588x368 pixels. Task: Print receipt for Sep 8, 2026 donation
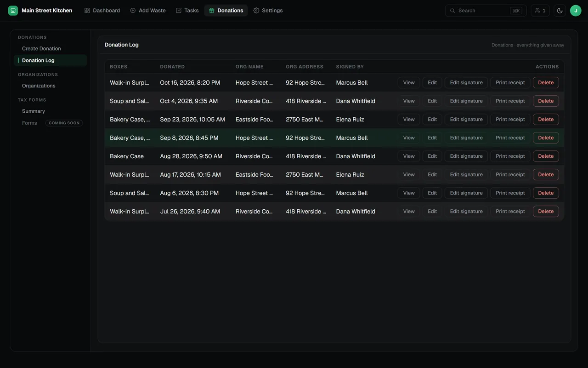point(510,138)
